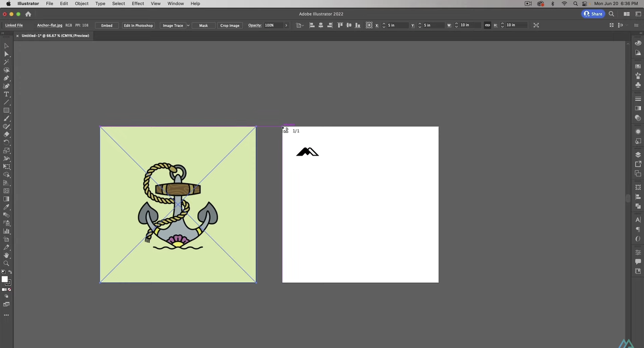The image size is (644, 348).
Task: Click the Crop Image button
Action: pyautogui.click(x=229, y=25)
